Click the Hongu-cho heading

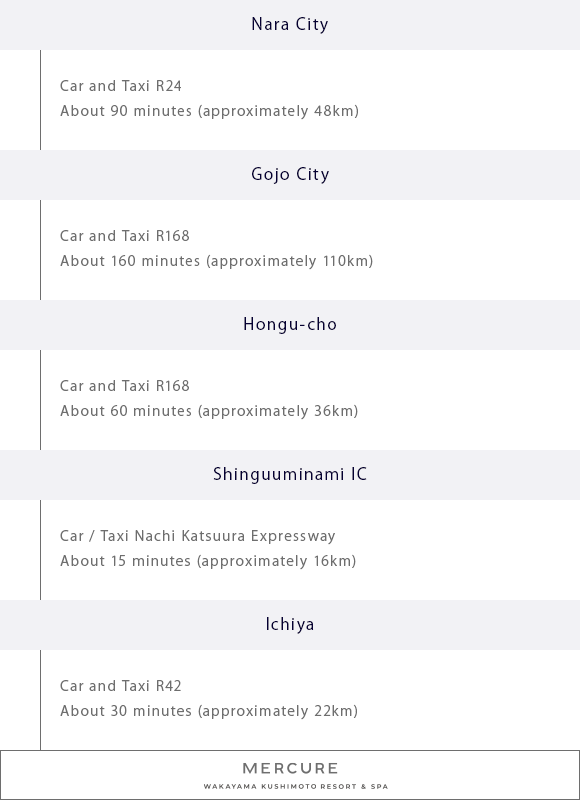click(x=290, y=324)
